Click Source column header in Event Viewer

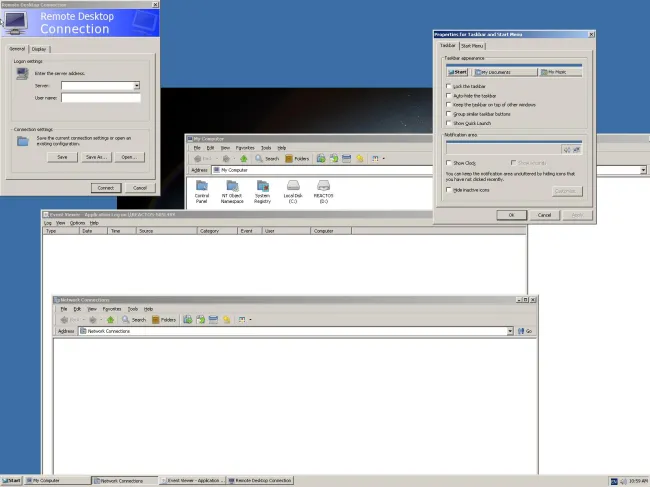pyautogui.click(x=167, y=231)
